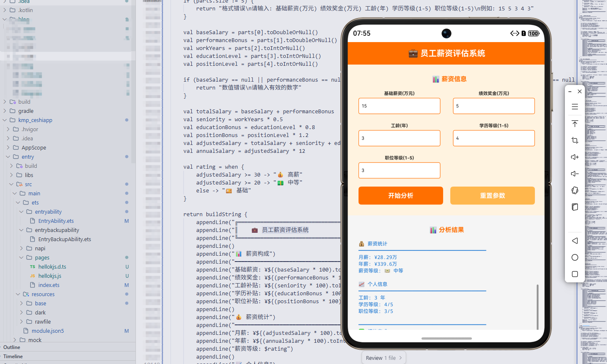The image size is (607, 364).
Task: Select the main folder row
Action: (68, 193)
